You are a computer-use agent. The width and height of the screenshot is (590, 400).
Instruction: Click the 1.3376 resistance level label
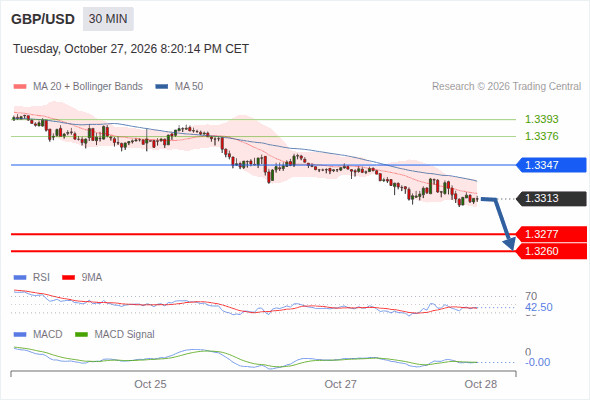541,136
